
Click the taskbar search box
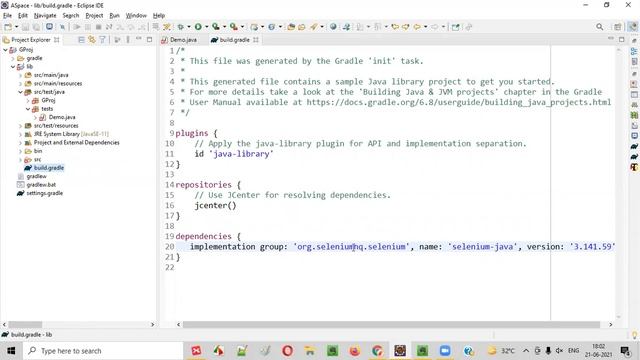[x=103, y=351]
